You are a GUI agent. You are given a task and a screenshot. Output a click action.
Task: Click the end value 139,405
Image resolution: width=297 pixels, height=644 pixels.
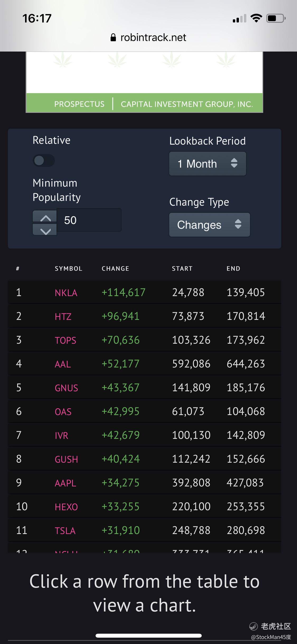[x=246, y=292]
